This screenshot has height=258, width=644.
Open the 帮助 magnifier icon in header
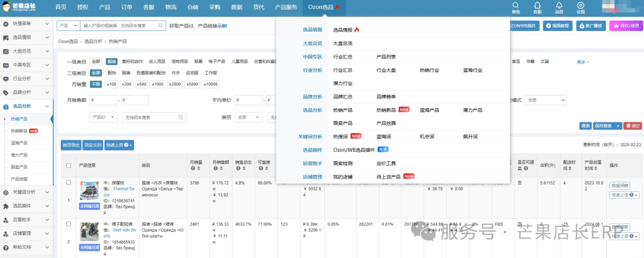(x=515, y=5)
